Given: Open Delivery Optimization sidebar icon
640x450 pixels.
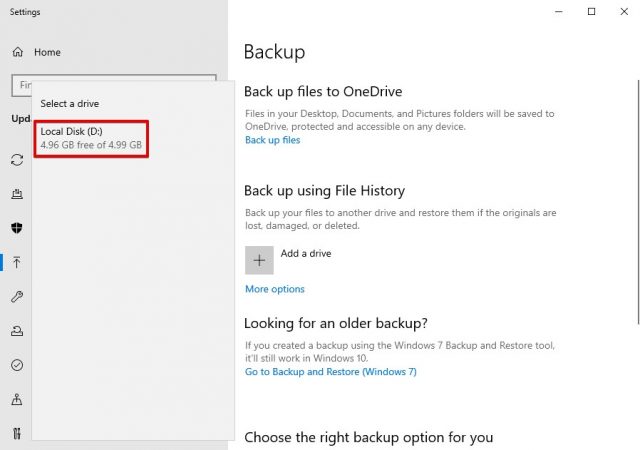Looking at the screenshot, I should pos(17,194).
